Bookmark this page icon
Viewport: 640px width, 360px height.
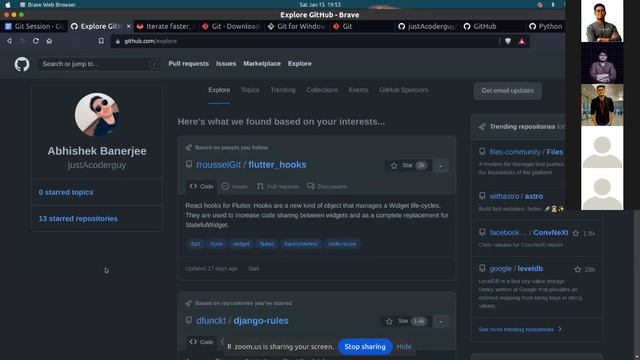pyautogui.click(x=101, y=41)
